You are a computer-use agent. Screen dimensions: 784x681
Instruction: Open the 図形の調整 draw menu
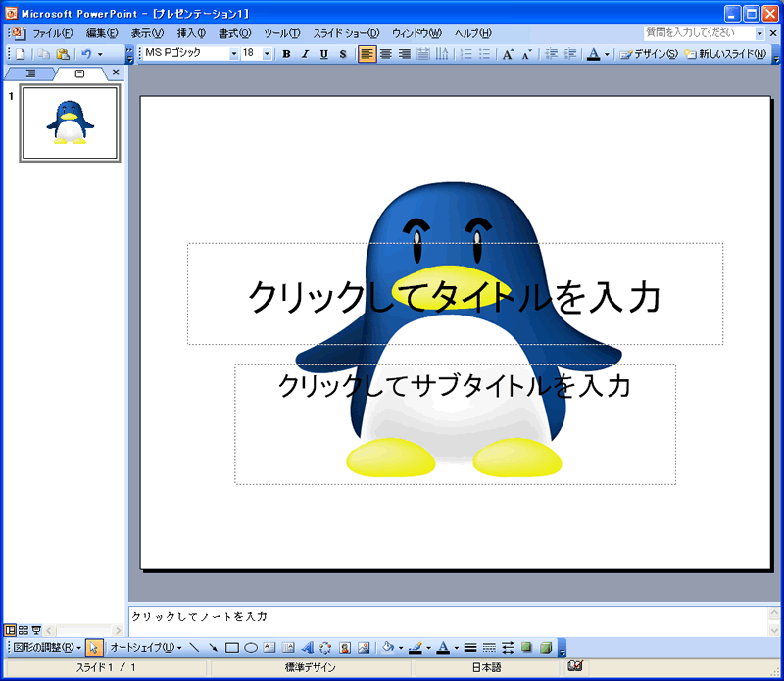47,648
